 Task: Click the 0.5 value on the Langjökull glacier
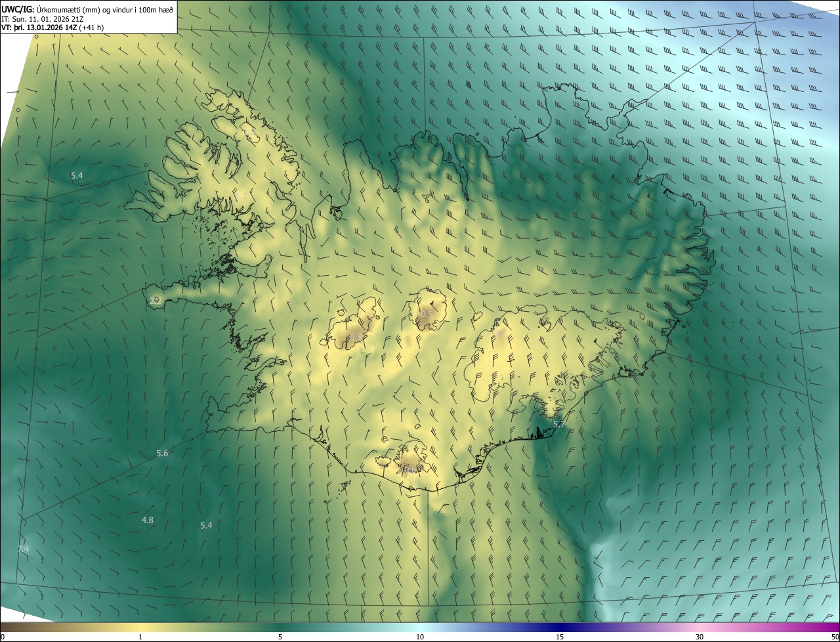click(354, 338)
